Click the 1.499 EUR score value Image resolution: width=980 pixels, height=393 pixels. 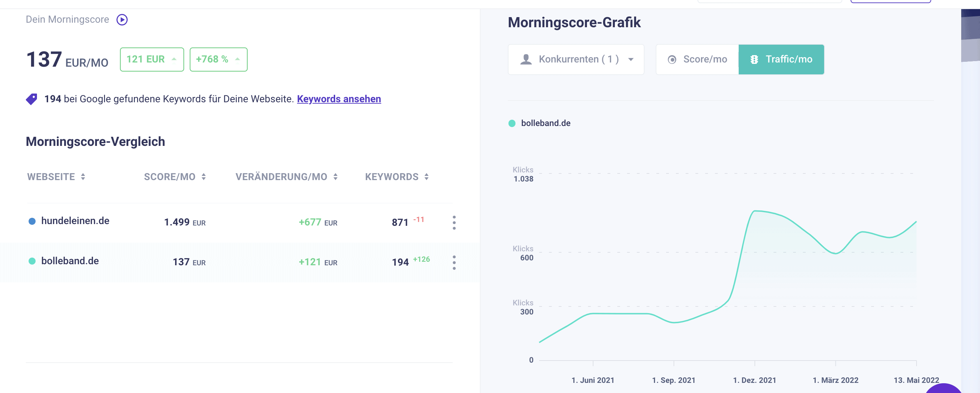click(x=184, y=222)
